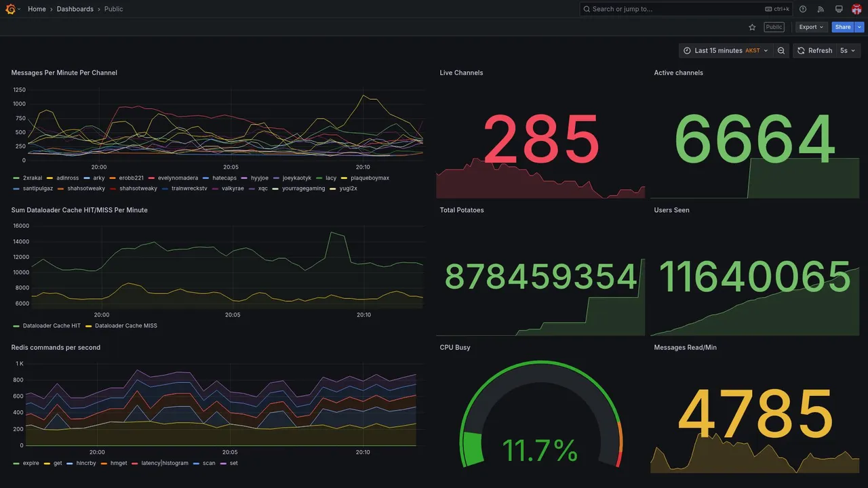Click the 11.7% CPU gauge value
This screenshot has width=868, height=488.
coord(540,450)
